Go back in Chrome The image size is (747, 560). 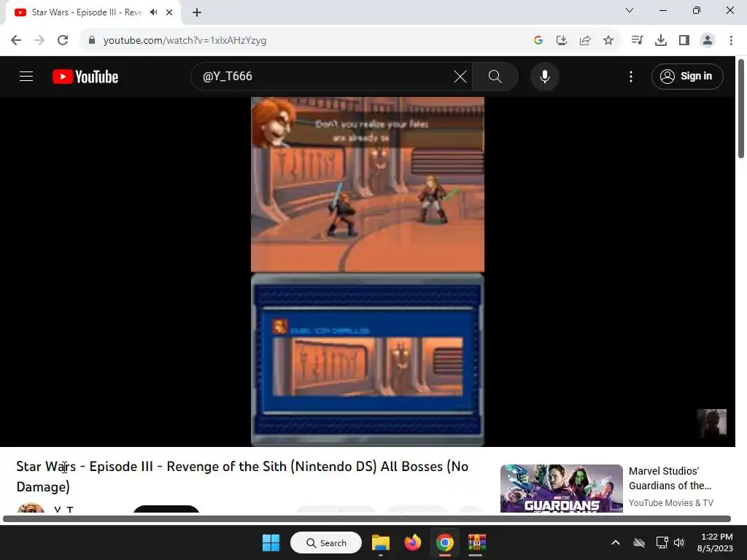point(16,41)
